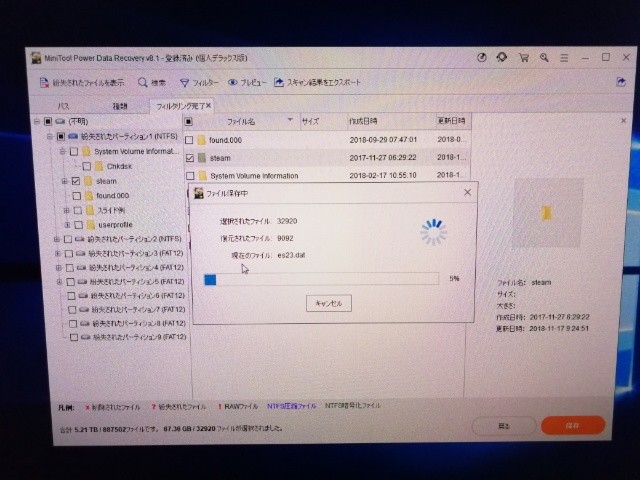Uncheck the steam folder in tree
Image resolution: width=640 pixels, height=480 pixels.
tap(76, 181)
